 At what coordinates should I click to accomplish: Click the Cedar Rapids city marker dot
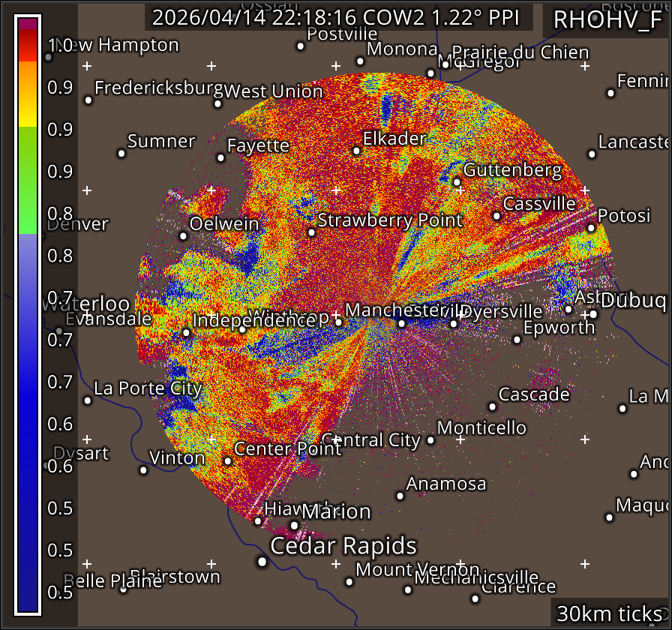(262, 561)
